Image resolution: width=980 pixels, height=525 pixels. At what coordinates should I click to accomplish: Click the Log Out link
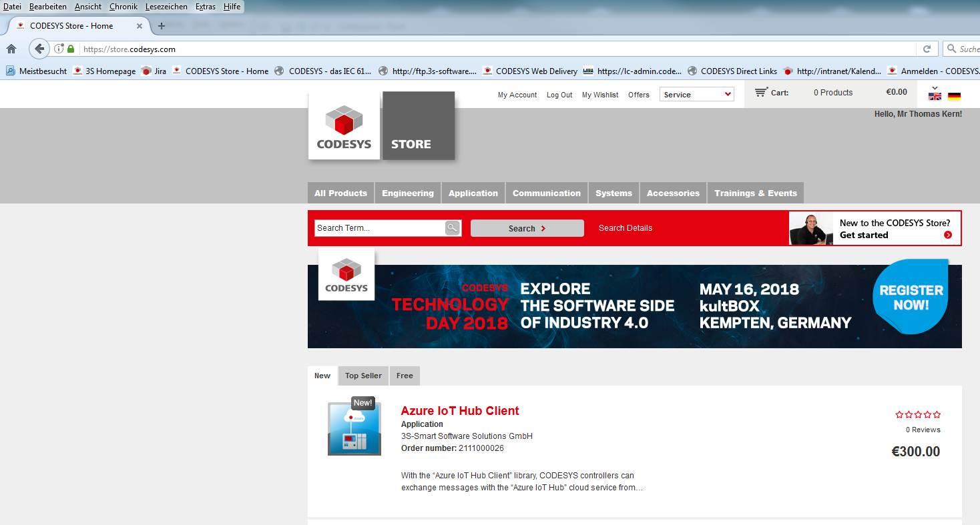tap(559, 95)
